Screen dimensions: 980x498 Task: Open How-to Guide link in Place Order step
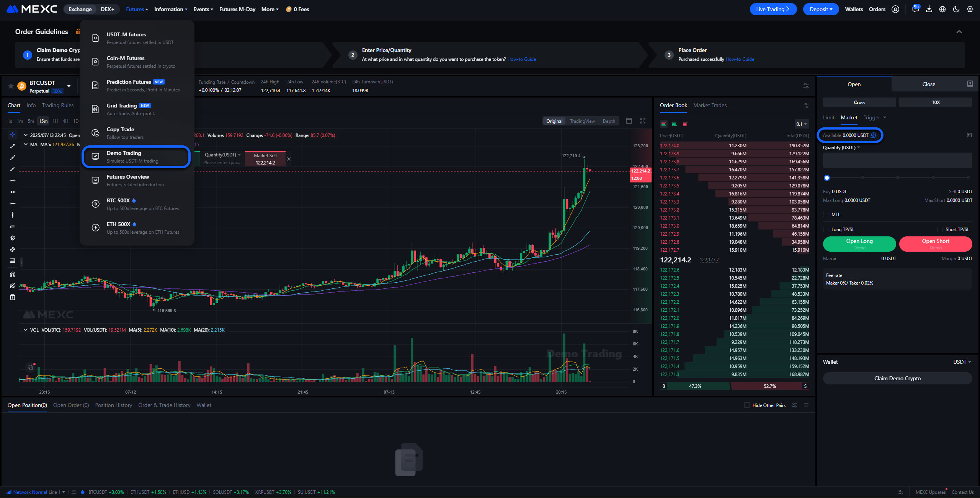(740, 59)
